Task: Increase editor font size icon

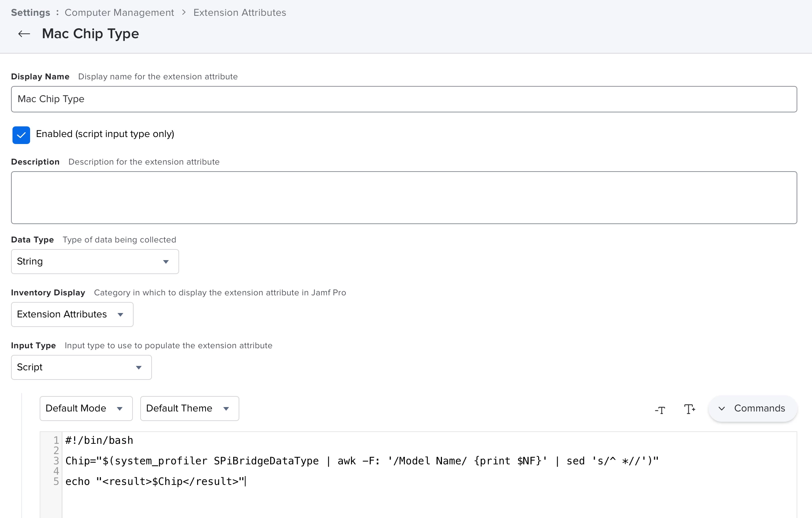Action: click(x=689, y=409)
